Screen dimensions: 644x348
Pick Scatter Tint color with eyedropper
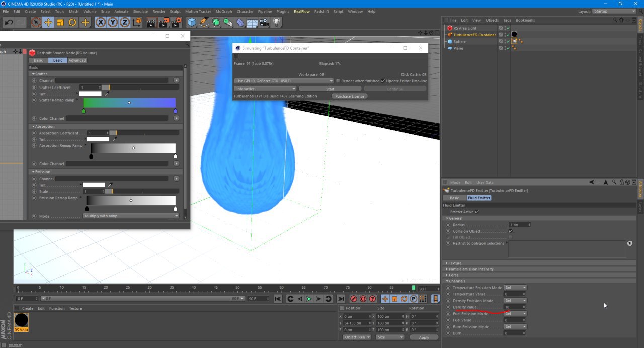pos(107,94)
